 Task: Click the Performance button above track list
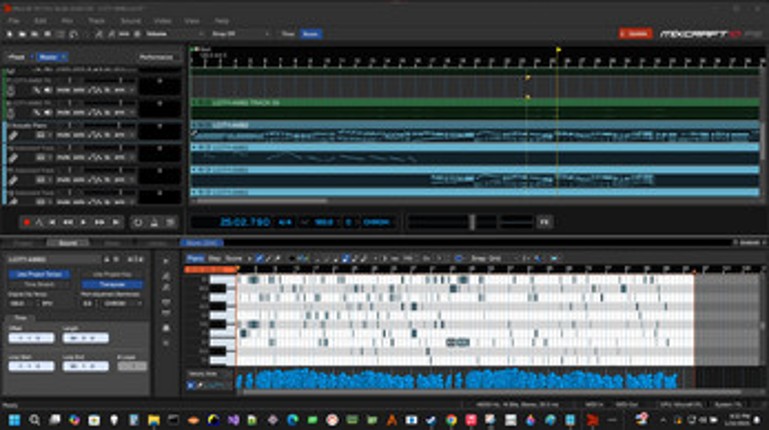[x=156, y=57]
